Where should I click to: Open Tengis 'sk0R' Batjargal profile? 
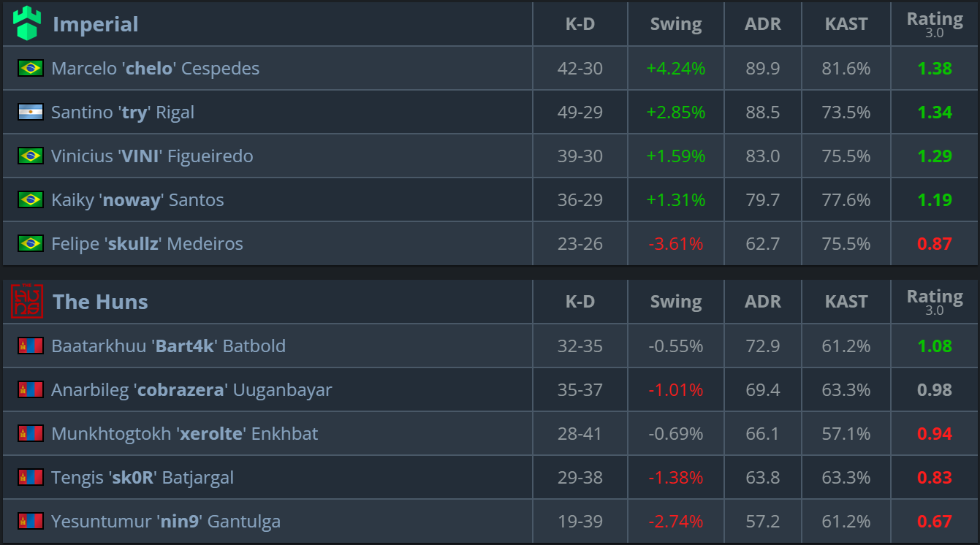coord(143,478)
